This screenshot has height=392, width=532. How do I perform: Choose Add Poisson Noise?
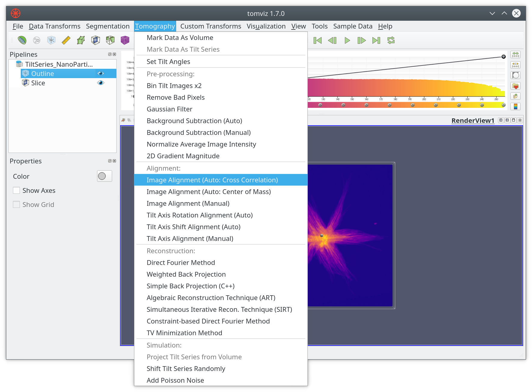point(221,380)
